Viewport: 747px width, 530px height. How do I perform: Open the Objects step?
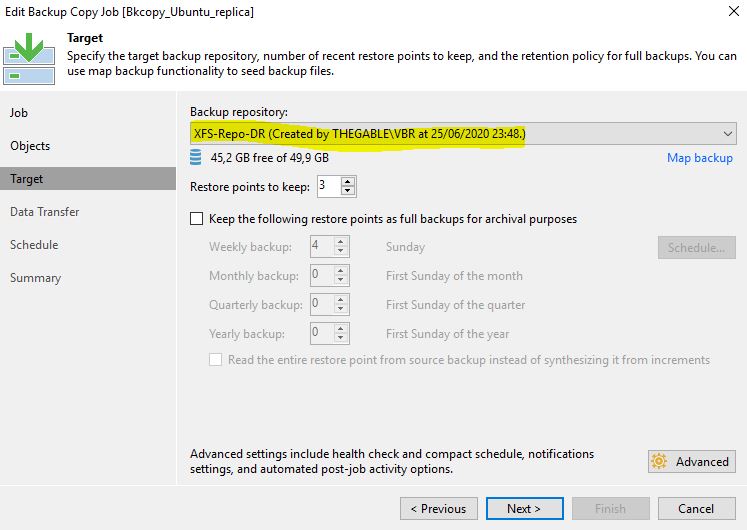[x=30, y=146]
